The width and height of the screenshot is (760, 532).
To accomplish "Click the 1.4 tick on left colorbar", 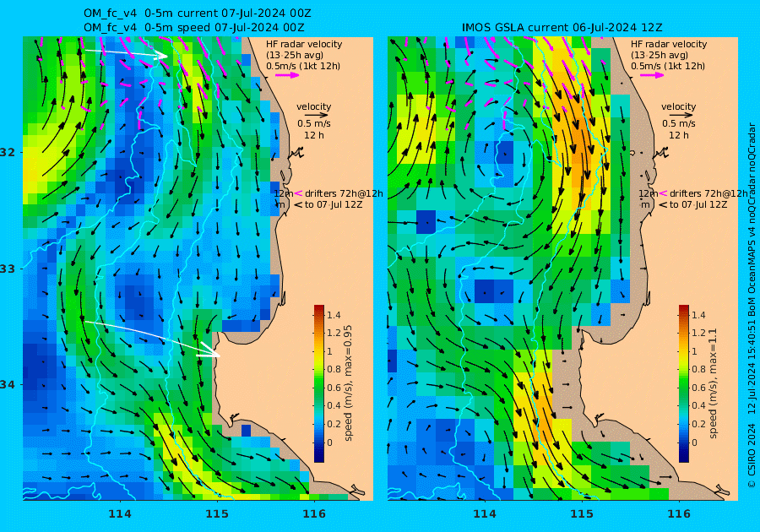I will point(333,315).
